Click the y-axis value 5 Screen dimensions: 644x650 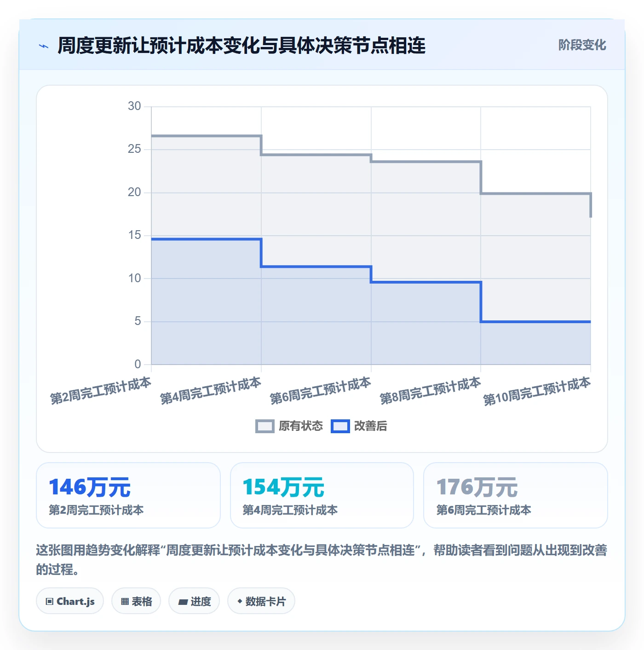tap(138, 321)
